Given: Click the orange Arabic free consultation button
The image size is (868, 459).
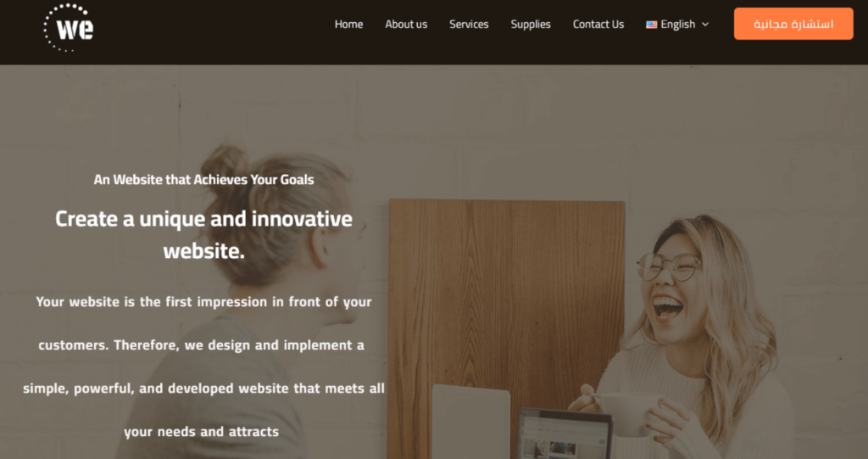Looking at the screenshot, I should tap(793, 24).
